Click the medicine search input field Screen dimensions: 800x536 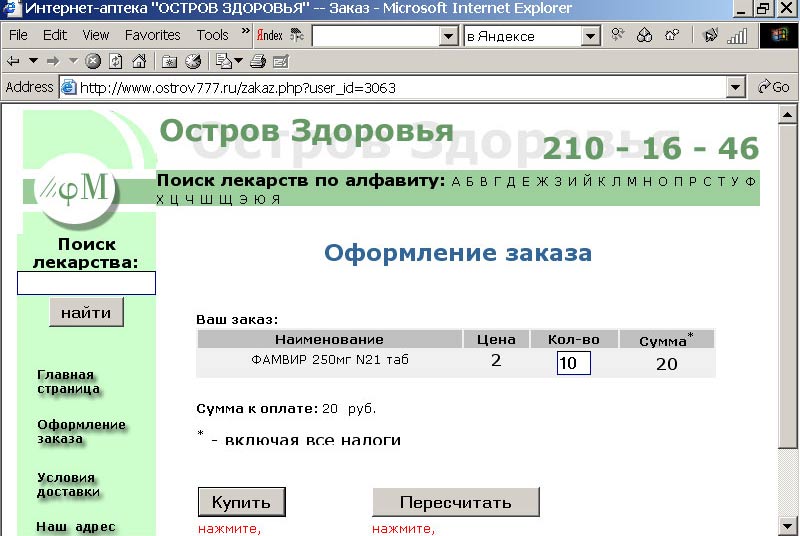(x=86, y=283)
